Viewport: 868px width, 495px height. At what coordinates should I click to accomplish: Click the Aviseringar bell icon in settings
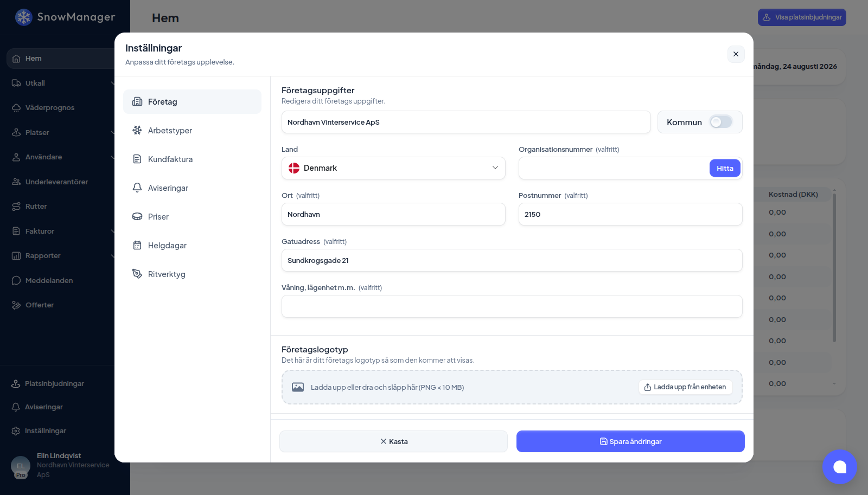(137, 188)
